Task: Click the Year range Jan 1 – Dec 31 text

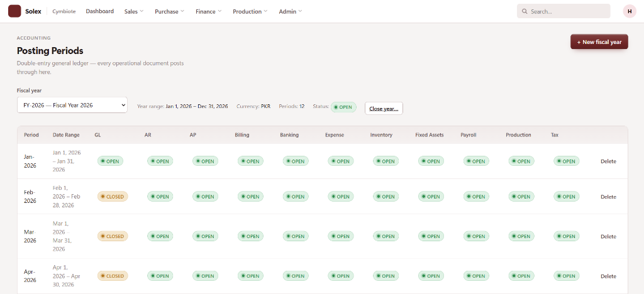Action: tap(182, 106)
